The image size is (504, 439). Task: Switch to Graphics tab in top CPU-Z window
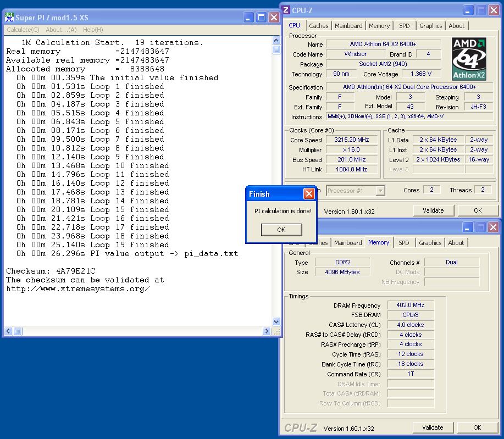click(431, 26)
